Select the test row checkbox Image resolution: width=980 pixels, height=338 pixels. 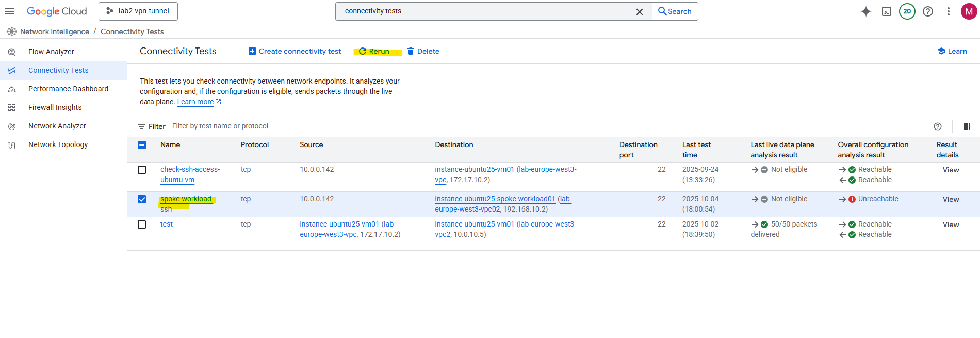(x=142, y=224)
